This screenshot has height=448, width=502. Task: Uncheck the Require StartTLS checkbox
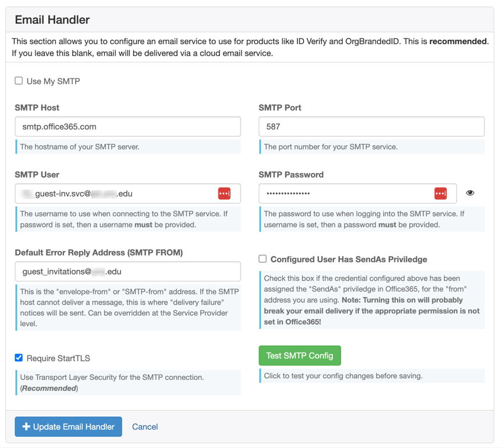click(19, 358)
